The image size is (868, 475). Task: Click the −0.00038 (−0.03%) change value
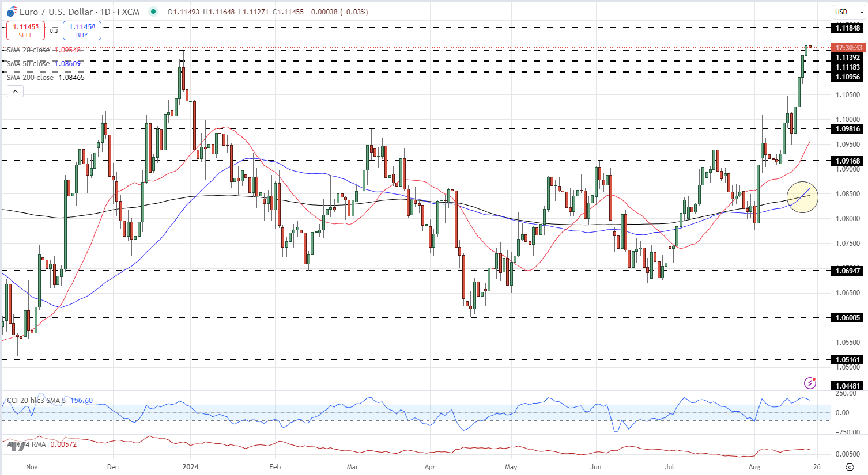(x=337, y=12)
